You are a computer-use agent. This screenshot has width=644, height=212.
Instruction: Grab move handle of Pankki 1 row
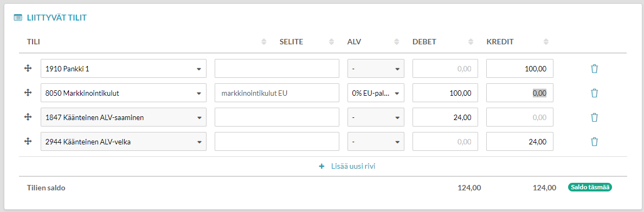click(x=28, y=69)
